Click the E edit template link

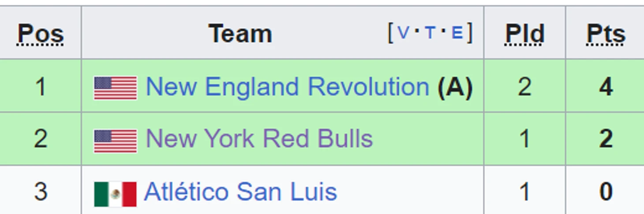[457, 33]
